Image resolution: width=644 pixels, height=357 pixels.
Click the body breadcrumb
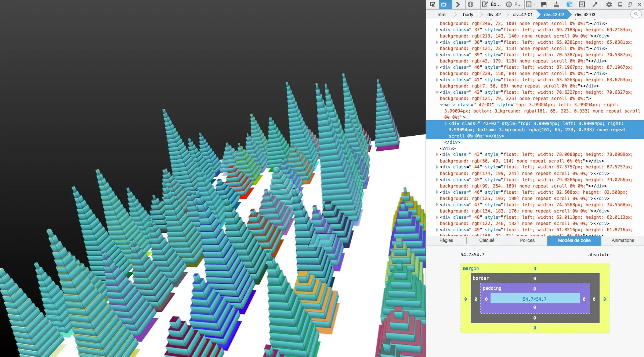pos(468,15)
